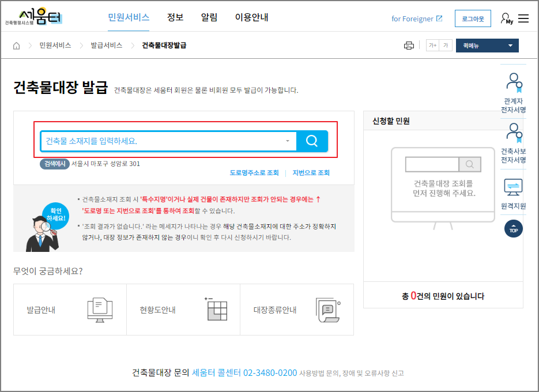This screenshot has height=392, width=539.
Task: Click the 발급안내 monitor icon
Action: 99,309
